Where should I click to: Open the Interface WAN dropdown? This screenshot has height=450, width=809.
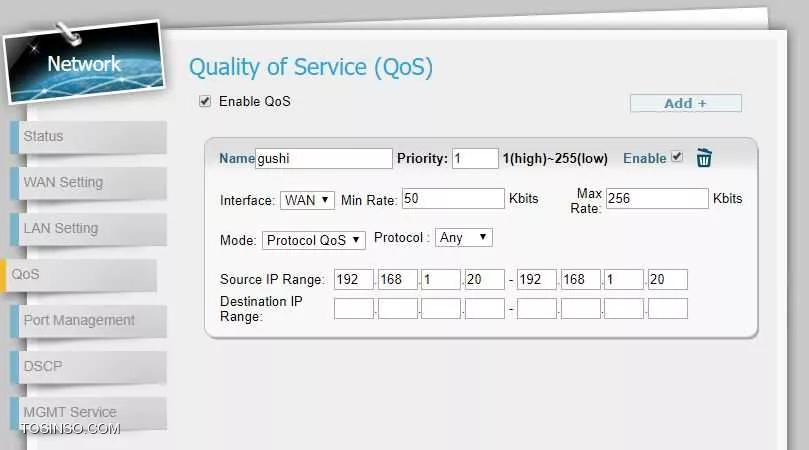[307, 200]
